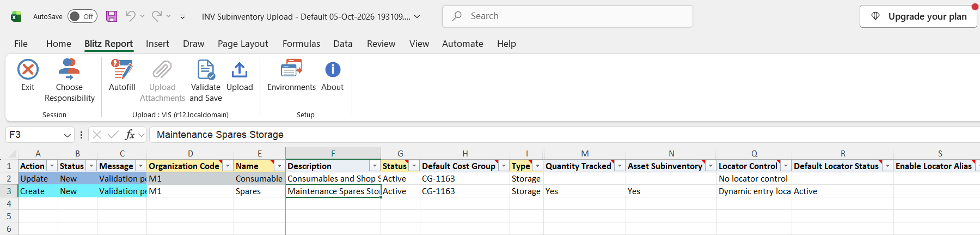Select the Dynamic entry locator cell
This screenshot has width=980, height=235.
[x=755, y=191]
